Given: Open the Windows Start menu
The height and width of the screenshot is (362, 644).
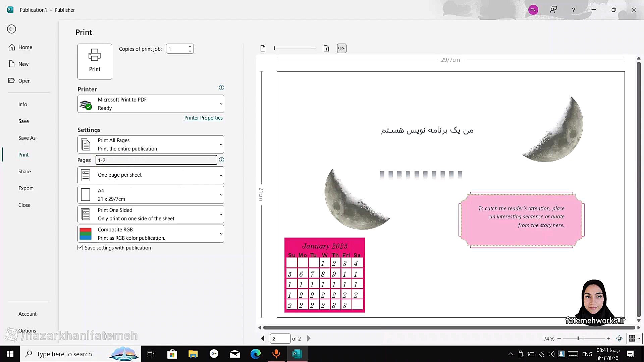Looking at the screenshot, I should pyautogui.click(x=10, y=354).
